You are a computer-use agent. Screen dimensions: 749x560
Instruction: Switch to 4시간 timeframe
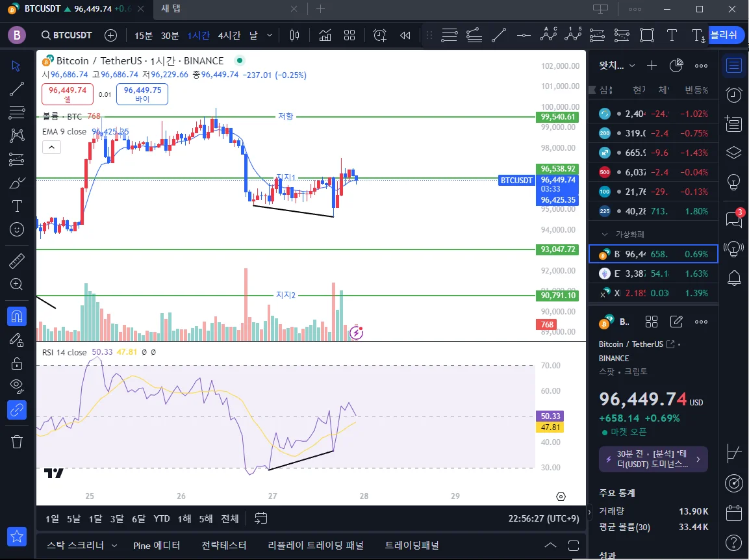(229, 36)
